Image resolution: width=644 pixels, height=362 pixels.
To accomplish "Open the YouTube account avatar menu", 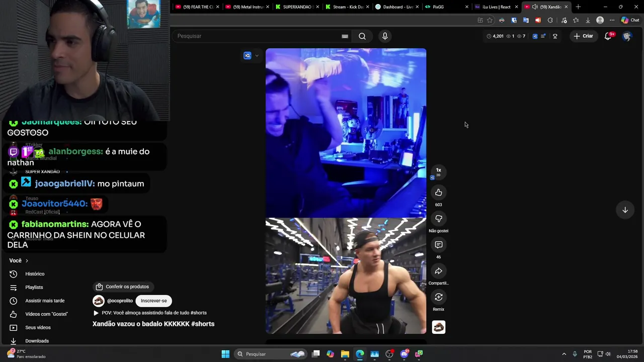I will pos(626,36).
